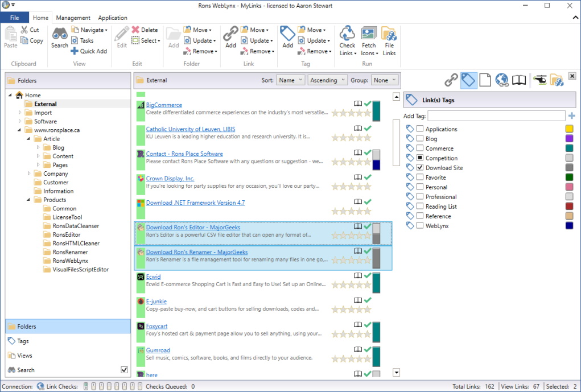The width and height of the screenshot is (581, 392).
Task: Click the navy WebLynx color swatch
Action: coord(569,225)
